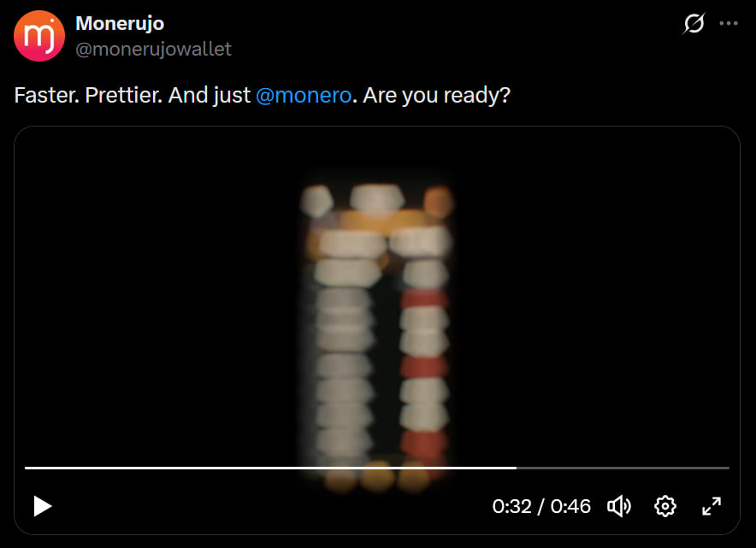Click the 0:46 total duration label

[570, 507]
